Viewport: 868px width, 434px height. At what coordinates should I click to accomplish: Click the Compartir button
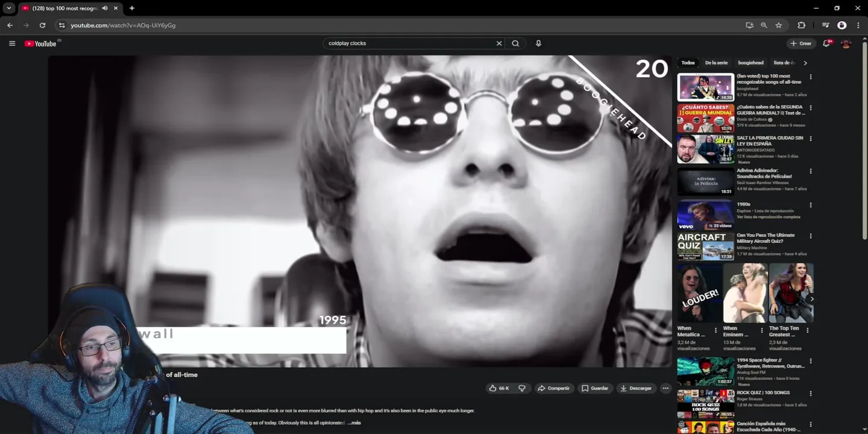(x=553, y=388)
